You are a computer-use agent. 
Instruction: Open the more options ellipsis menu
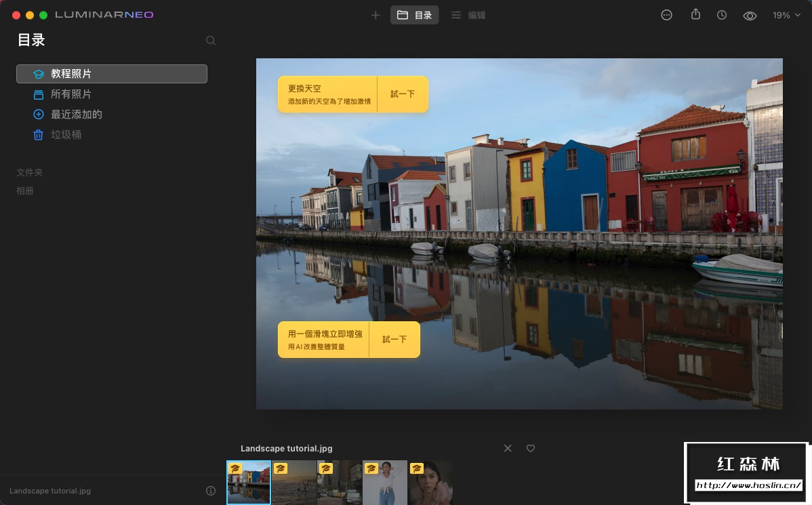[666, 14]
